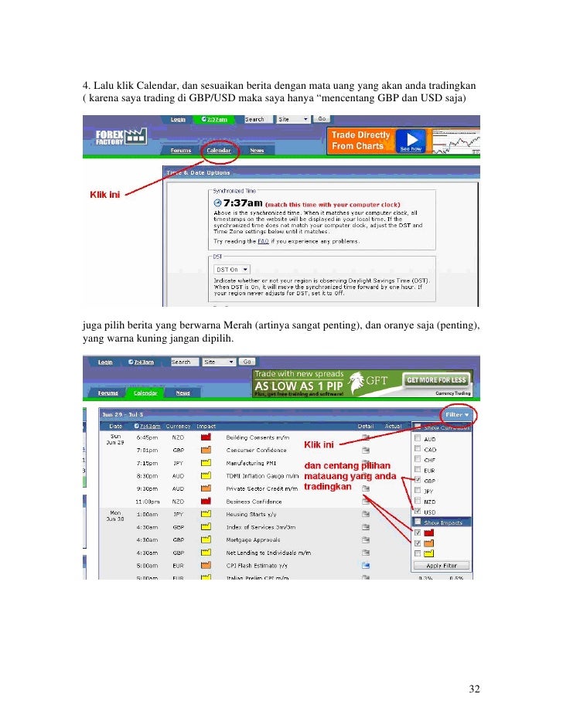Tick the CHF currency checkbox
563x728 pixels.
coord(418,459)
